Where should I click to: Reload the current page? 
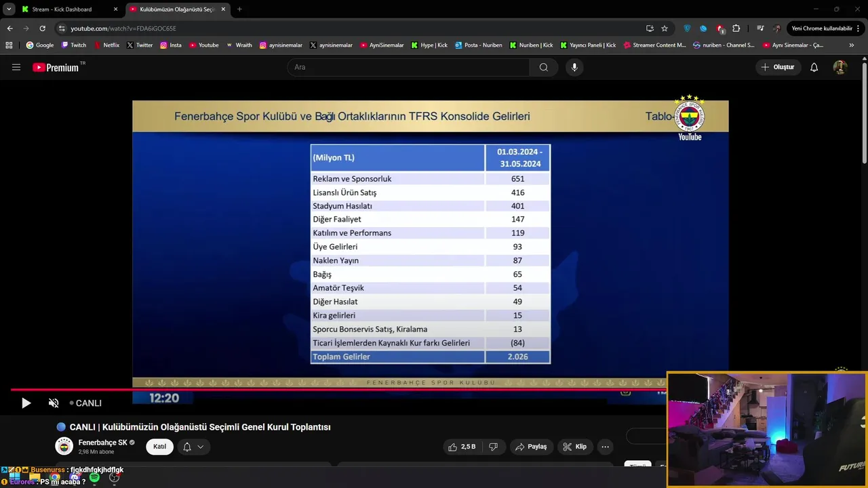tap(42, 28)
